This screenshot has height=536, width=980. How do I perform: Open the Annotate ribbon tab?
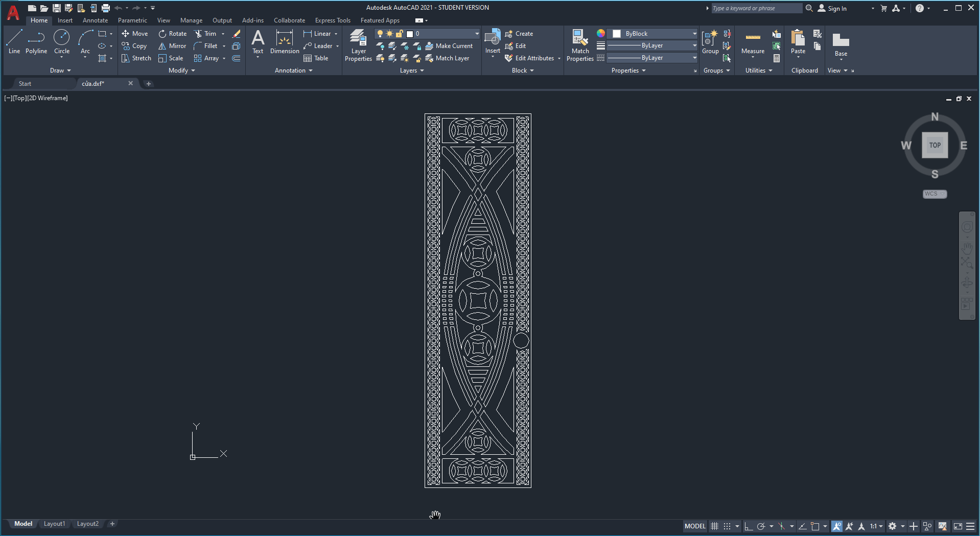point(95,20)
